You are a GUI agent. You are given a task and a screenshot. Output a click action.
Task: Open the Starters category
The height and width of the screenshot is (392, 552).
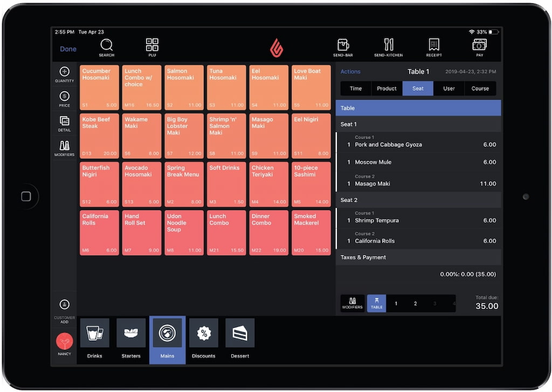[131, 339]
